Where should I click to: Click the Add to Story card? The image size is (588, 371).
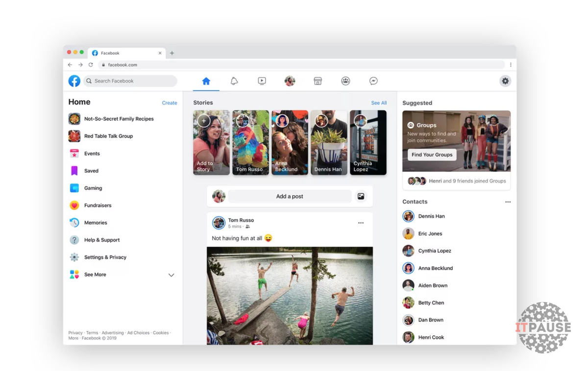(x=211, y=142)
